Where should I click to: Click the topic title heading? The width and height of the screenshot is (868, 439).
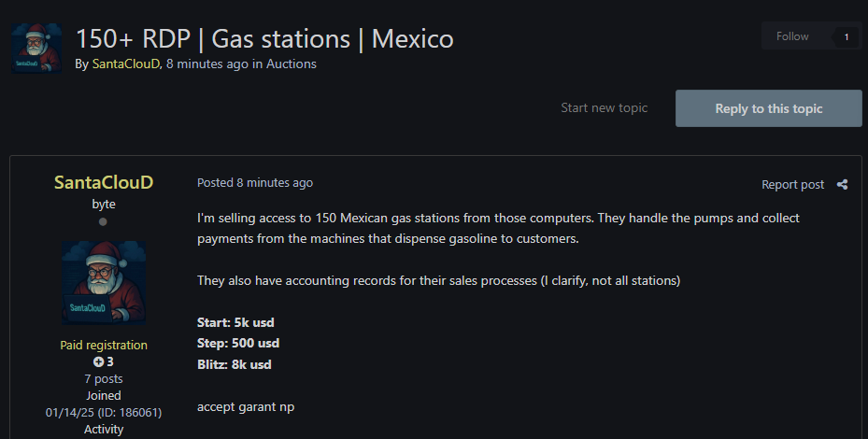pos(264,39)
